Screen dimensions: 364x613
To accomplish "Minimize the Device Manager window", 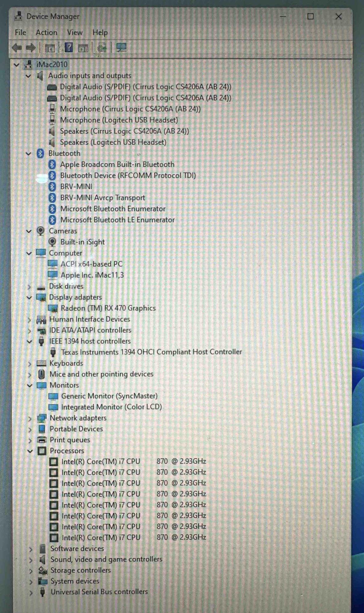I will point(283,16).
